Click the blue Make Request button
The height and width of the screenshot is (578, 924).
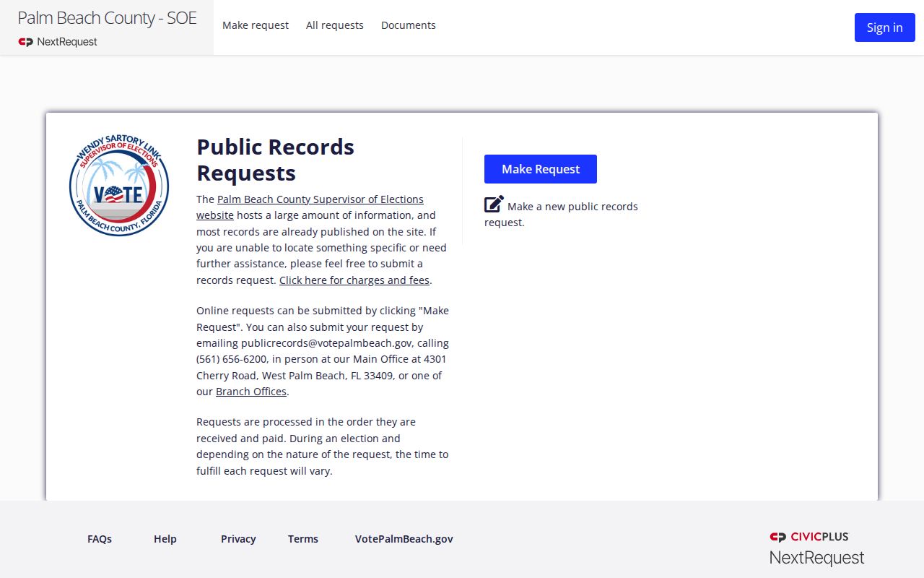click(x=541, y=169)
